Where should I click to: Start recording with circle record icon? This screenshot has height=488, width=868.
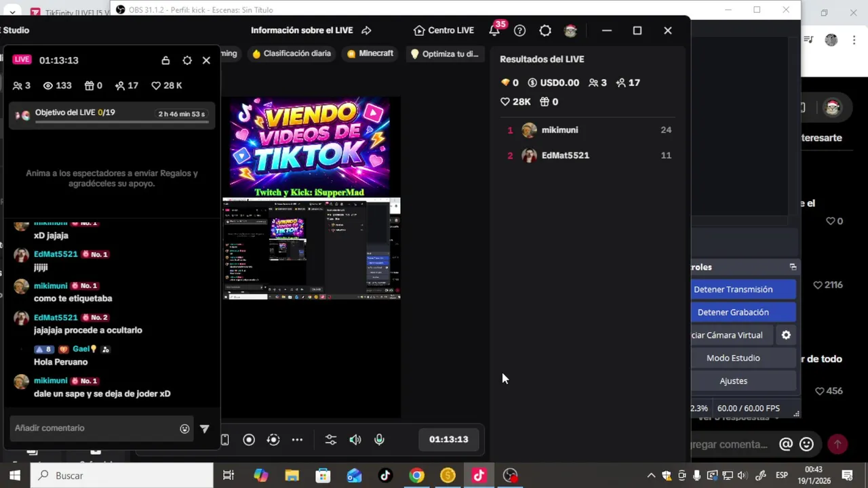(249, 440)
